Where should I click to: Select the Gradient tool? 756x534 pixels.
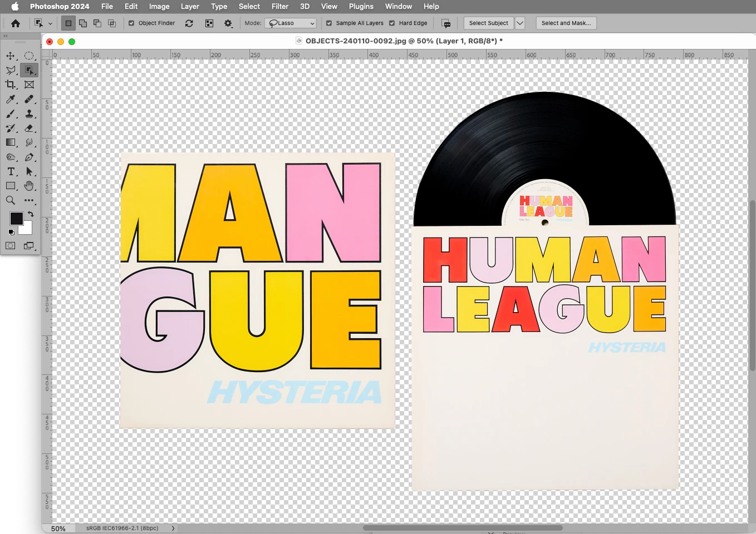[x=11, y=142]
